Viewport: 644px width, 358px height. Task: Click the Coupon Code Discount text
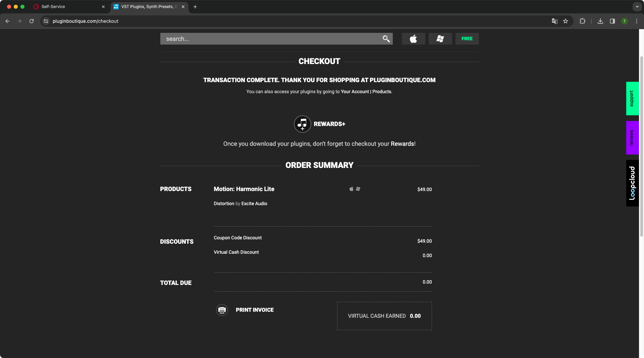click(237, 238)
